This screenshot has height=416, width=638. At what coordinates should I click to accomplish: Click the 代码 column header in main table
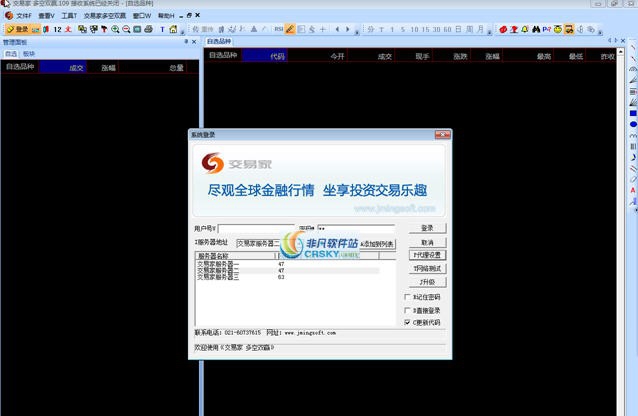[265, 56]
